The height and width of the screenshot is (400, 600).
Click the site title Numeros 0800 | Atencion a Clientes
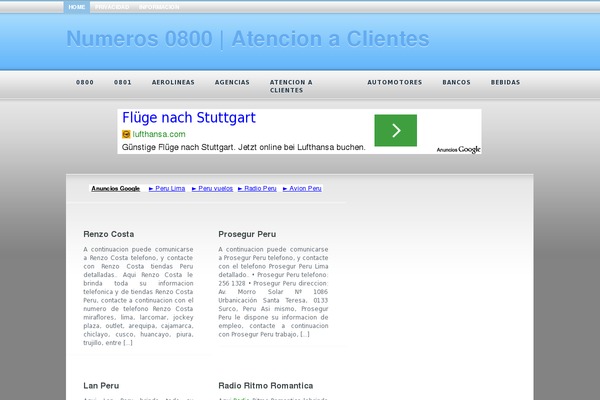pyautogui.click(x=248, y=39)
